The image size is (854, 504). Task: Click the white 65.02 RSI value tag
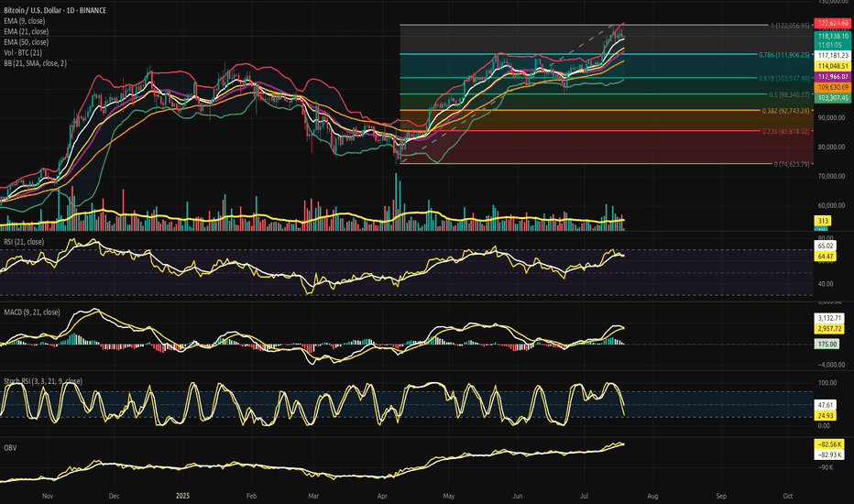[826, 247]
